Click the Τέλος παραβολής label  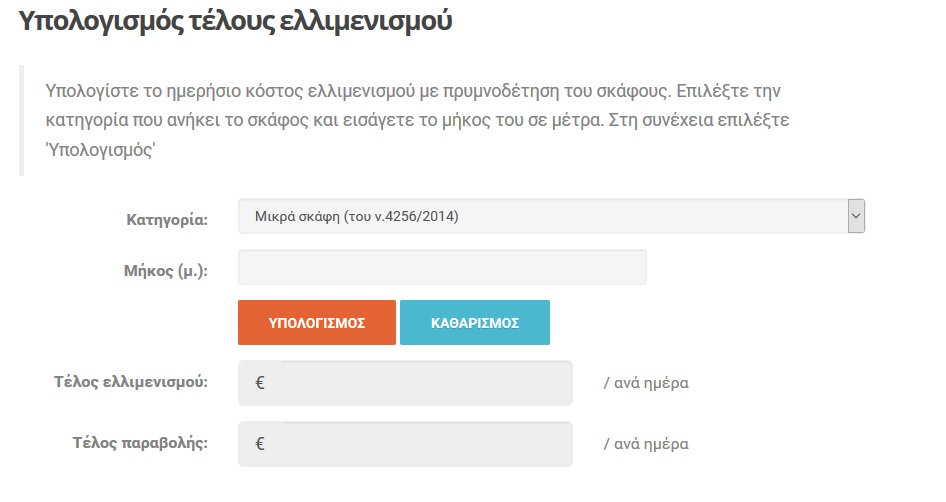[x=140, y=442]
